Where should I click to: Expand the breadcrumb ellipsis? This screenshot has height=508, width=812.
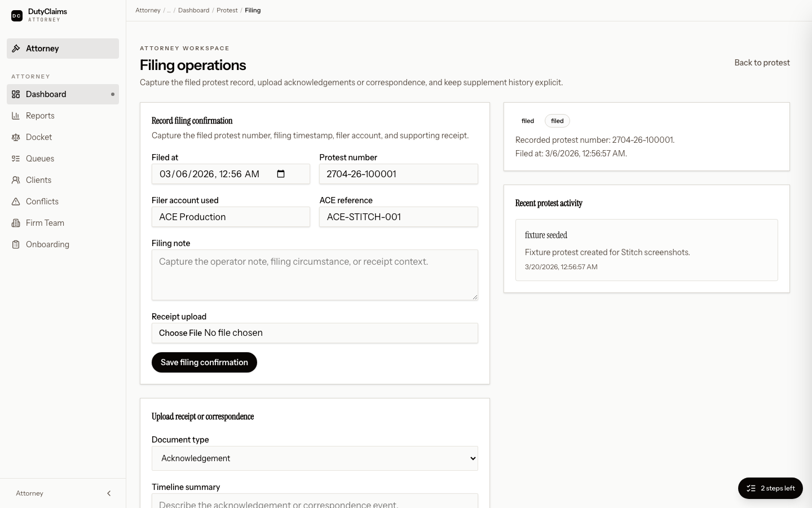click(169, 10)
